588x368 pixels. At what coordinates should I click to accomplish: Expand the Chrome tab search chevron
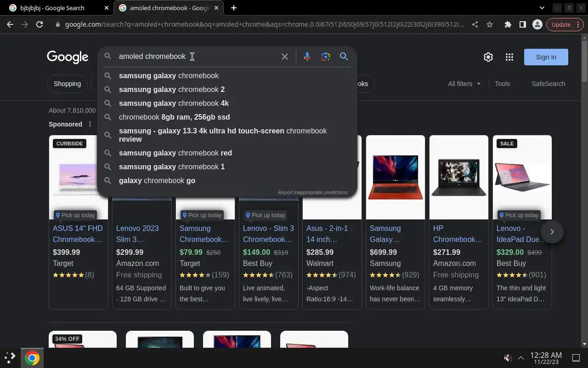(542, 8)
